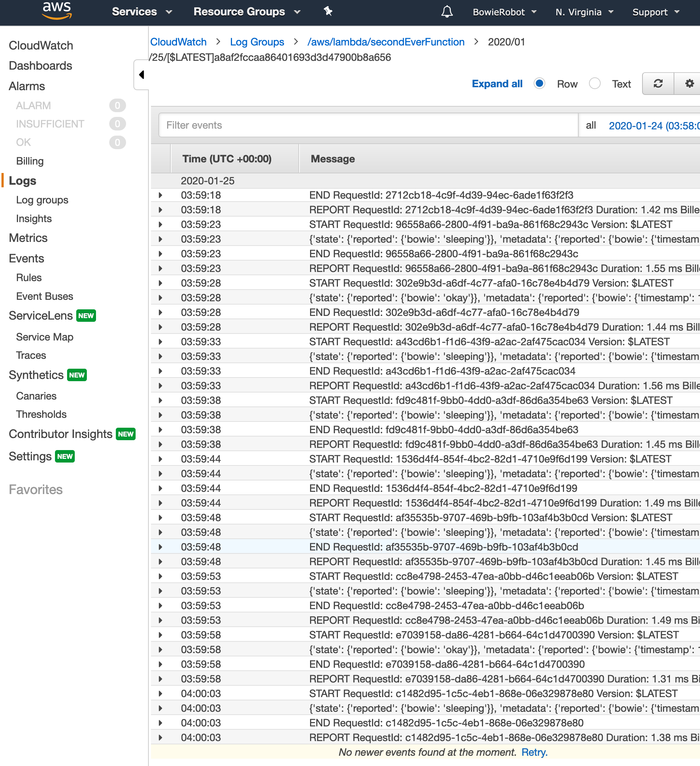This screenshot has height=766, width=700.
Task: Open the notifications bell
Action: click(x=447, y=12)
